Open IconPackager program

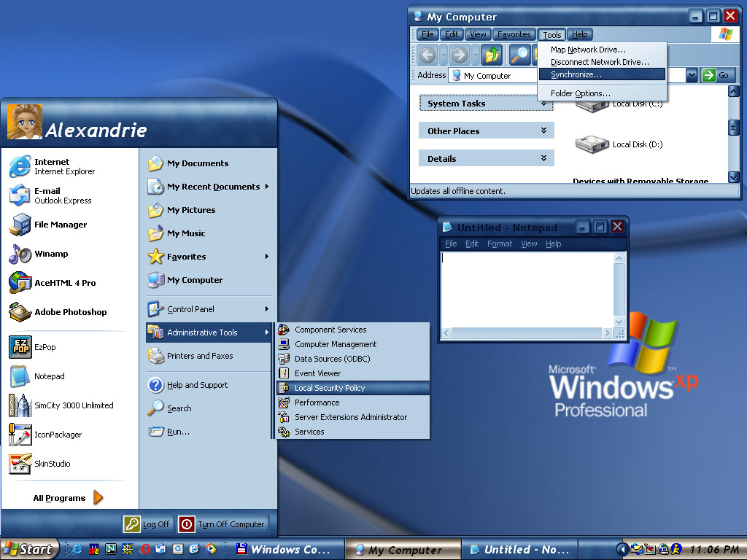(69, 435)
